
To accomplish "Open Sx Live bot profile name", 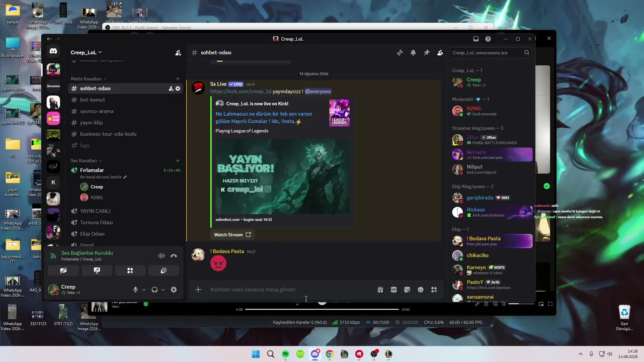I will click(218, 84).
